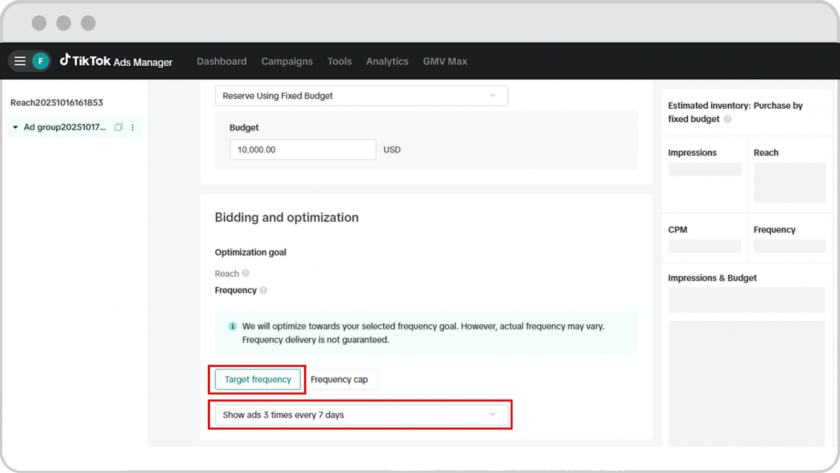This screenshot has width=840, height=473.
Task: Open the hamburger navigation menu
Action: (x=19, y=61)
